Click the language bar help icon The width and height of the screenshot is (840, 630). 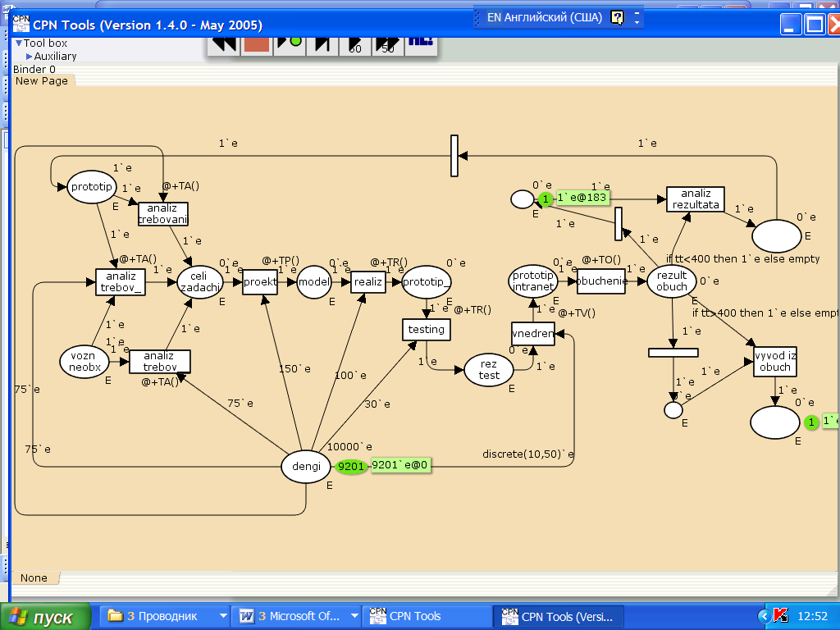tap(618, 17)
